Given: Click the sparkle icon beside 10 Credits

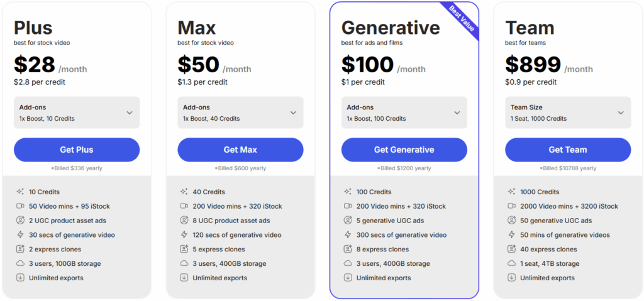Looking at the screenshot, I should (20, 192).
